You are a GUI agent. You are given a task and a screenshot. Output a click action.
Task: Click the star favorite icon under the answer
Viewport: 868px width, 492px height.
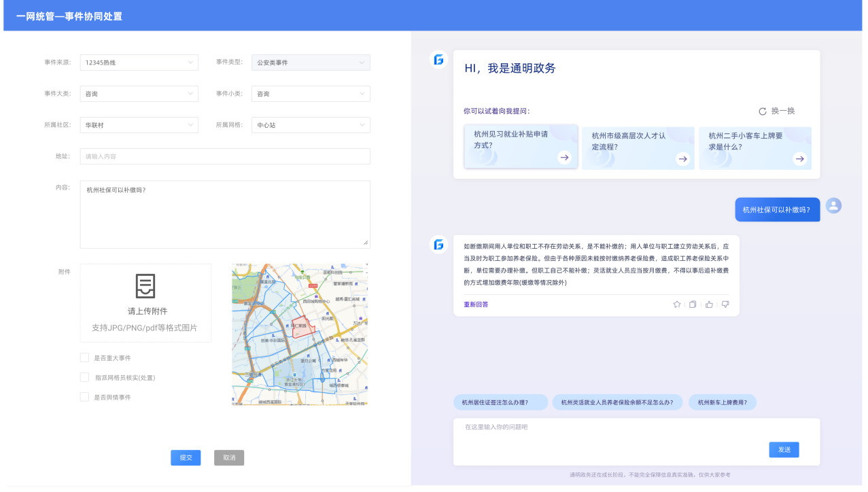pyautogui.click(x=676, y=304)
